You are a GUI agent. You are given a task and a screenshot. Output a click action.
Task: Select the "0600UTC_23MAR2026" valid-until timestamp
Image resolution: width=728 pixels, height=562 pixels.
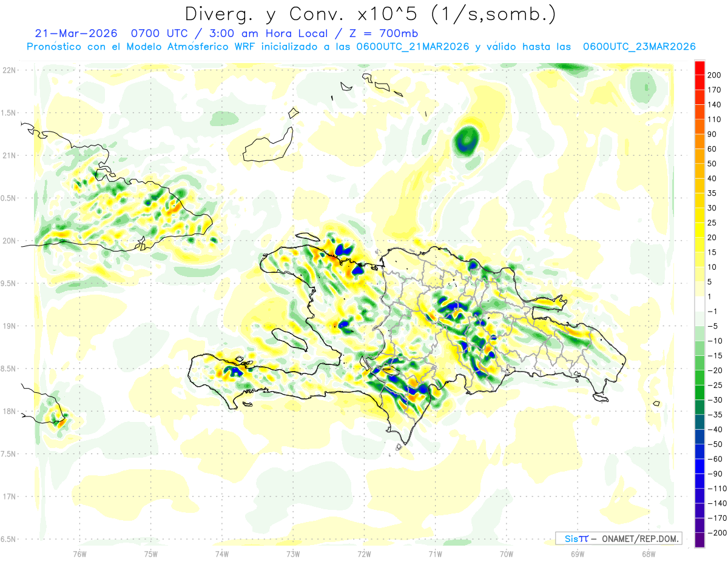click(x=639, y=47)
